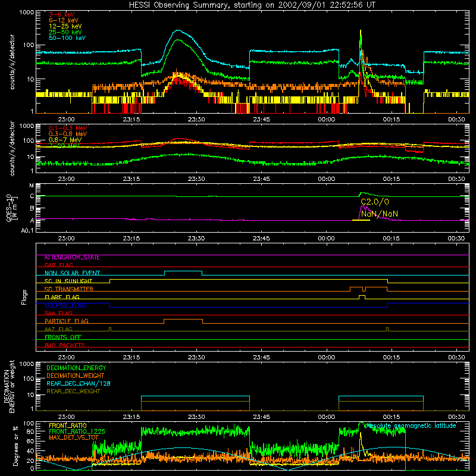Click the yellow 0.8-7 MeV legend label
476x476 pixels.
[x=65, y=140]
